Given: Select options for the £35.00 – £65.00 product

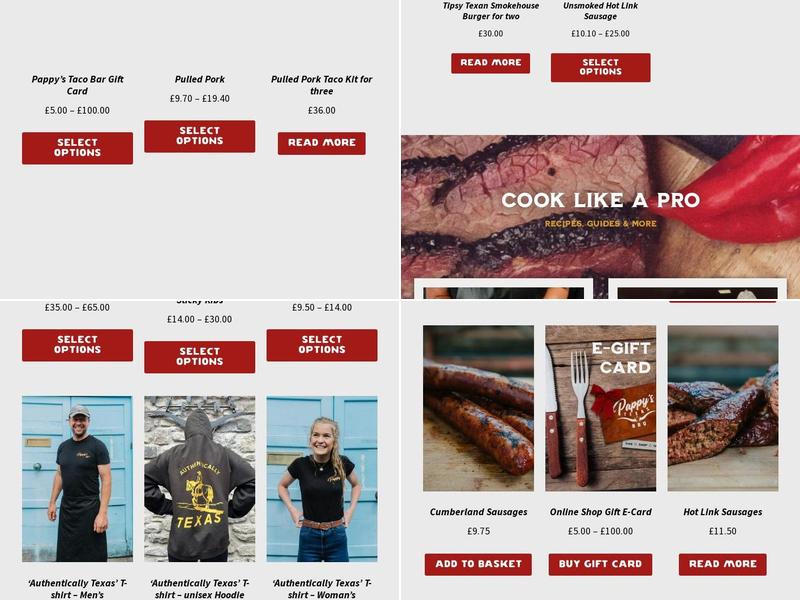Looking at the screenshot, I should [77, 345].
